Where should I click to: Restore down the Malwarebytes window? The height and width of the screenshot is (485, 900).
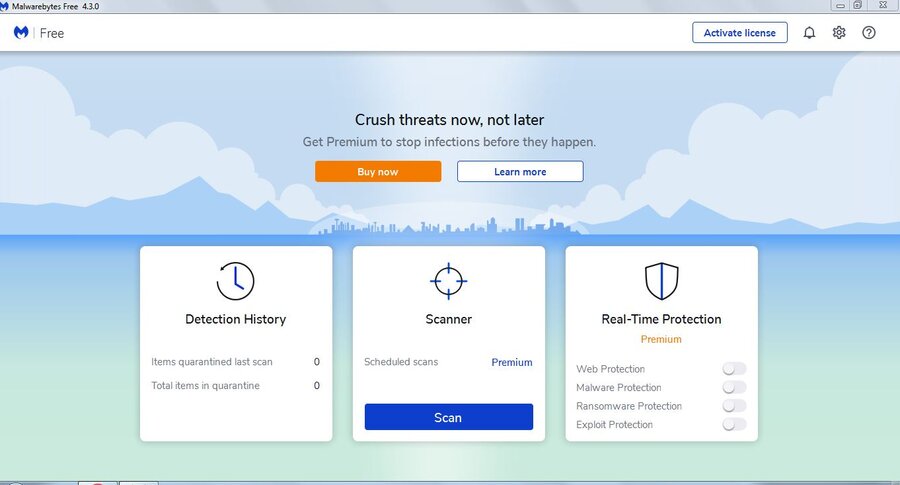[x=858, y=6]
